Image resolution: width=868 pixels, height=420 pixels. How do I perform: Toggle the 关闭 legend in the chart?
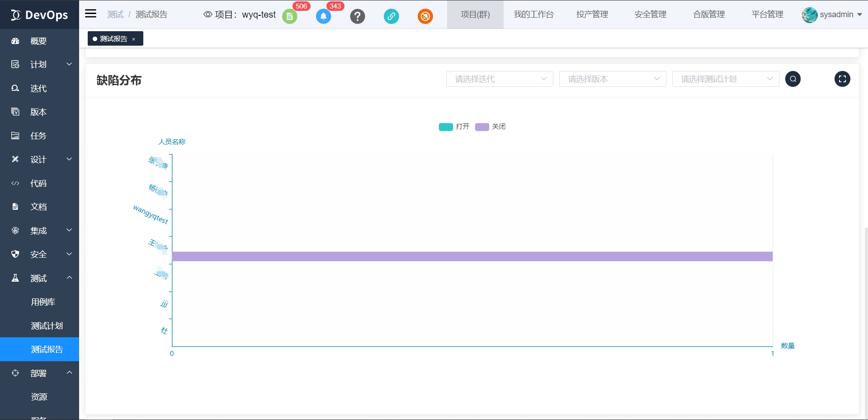click(491, 127)
